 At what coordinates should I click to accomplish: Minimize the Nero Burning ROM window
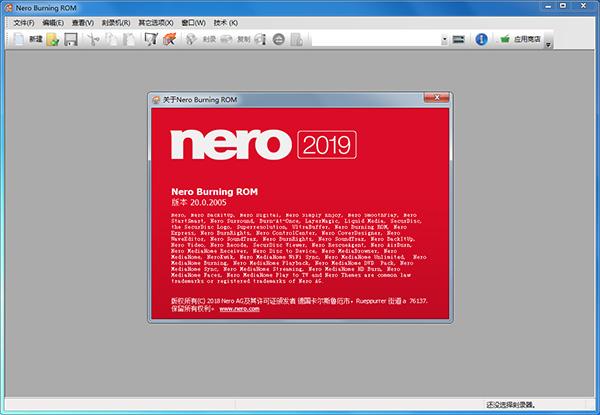coord(548,6)
